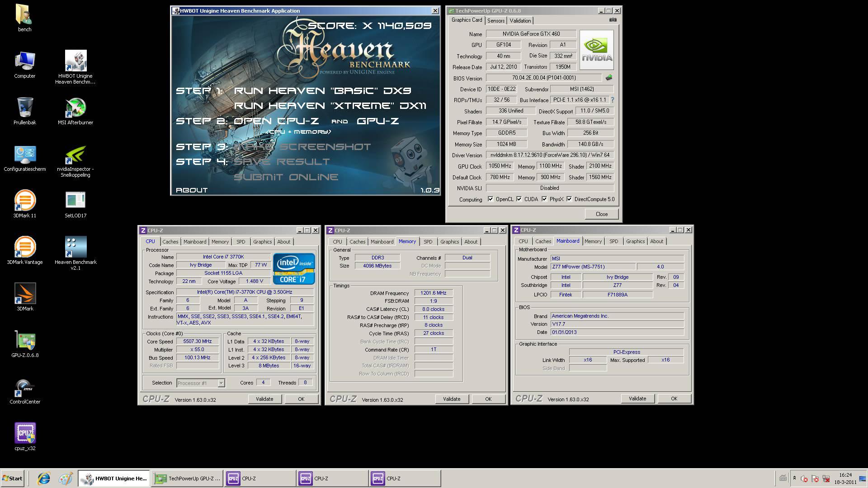Click Open CPU-Z link in Heaven app
Image resolution: width=868 pixels, height=488 pixels.
pos(276,121)
